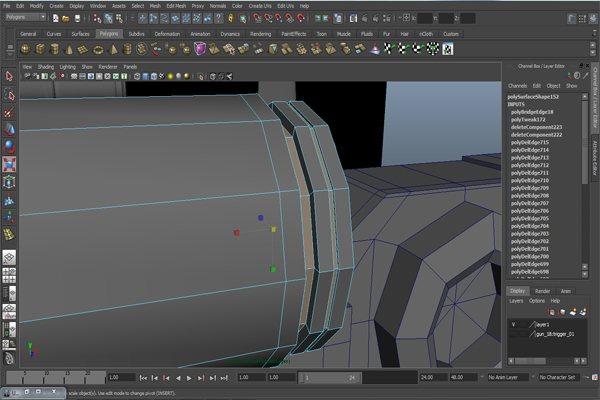Image resolution: width=600 pixels, height=400 pixels.
Task: Open the No Character Set dropdown
Action: click(559, 377)
